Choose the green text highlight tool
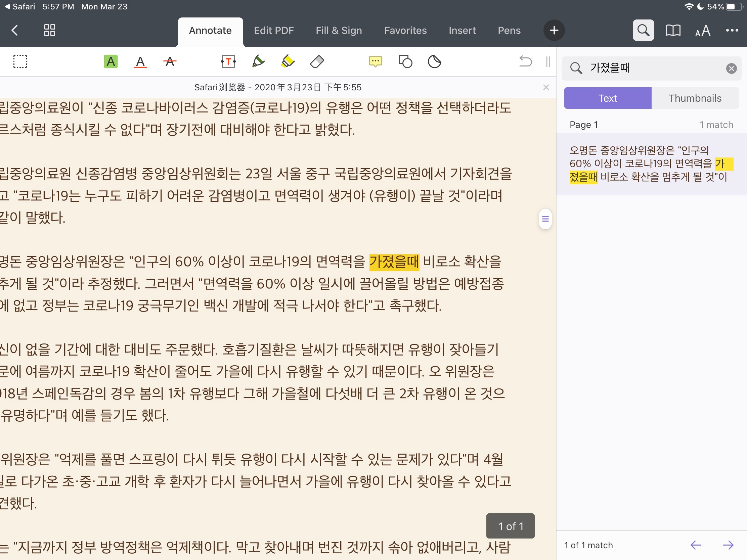The height and width of the screenshot is (560, 747). tap(111, 62)
